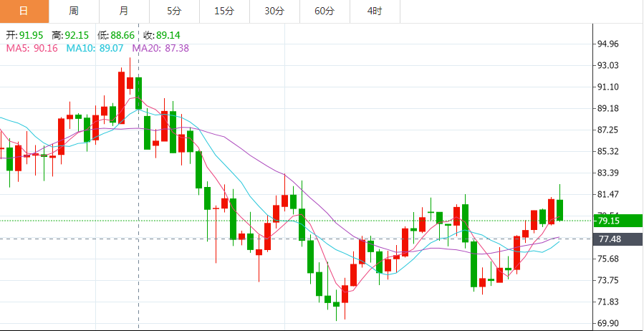Screen dimensions: 644x331
Task: Show the 60分 chart tab
Action: (325, 11)
